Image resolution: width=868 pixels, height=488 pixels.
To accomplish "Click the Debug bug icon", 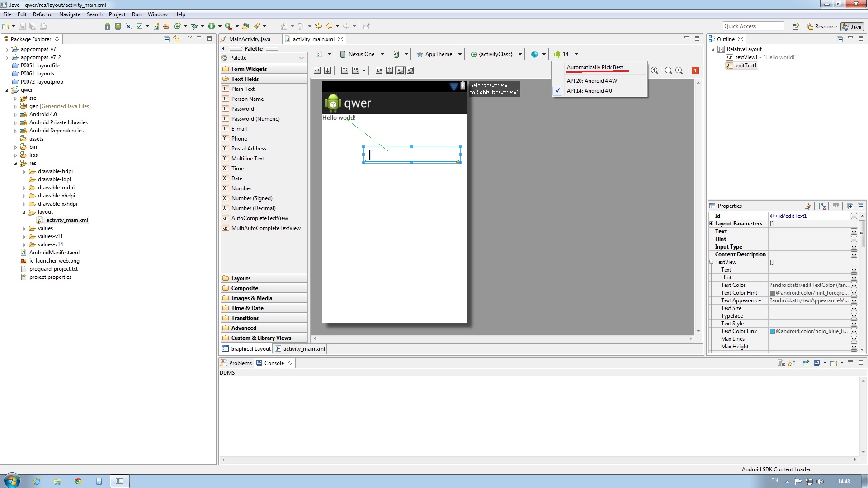I will click(x=194, y=27).
